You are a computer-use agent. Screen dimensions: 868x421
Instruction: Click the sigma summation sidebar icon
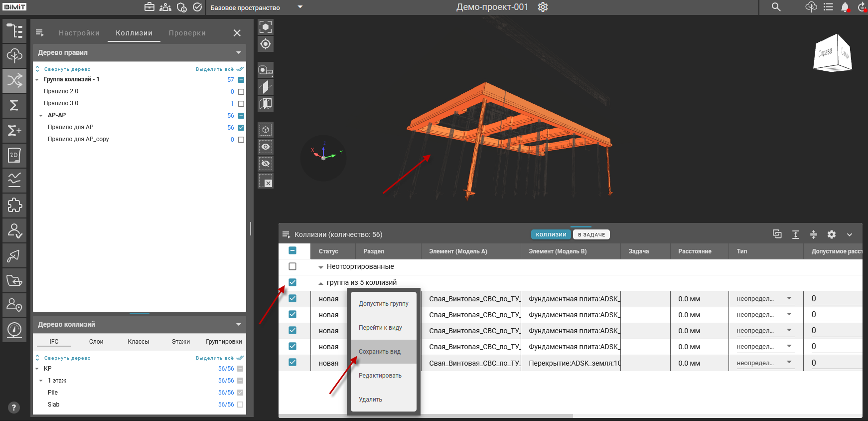click(14, 105)
